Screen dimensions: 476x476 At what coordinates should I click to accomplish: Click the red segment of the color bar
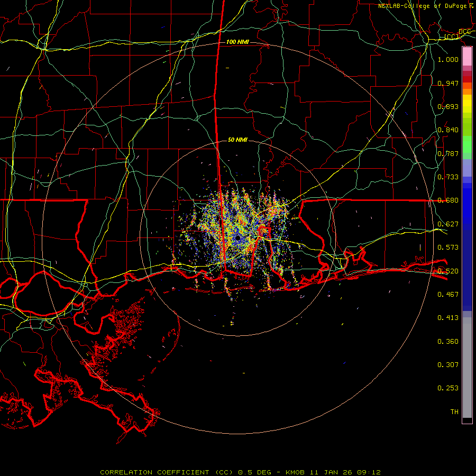point(467,79)
